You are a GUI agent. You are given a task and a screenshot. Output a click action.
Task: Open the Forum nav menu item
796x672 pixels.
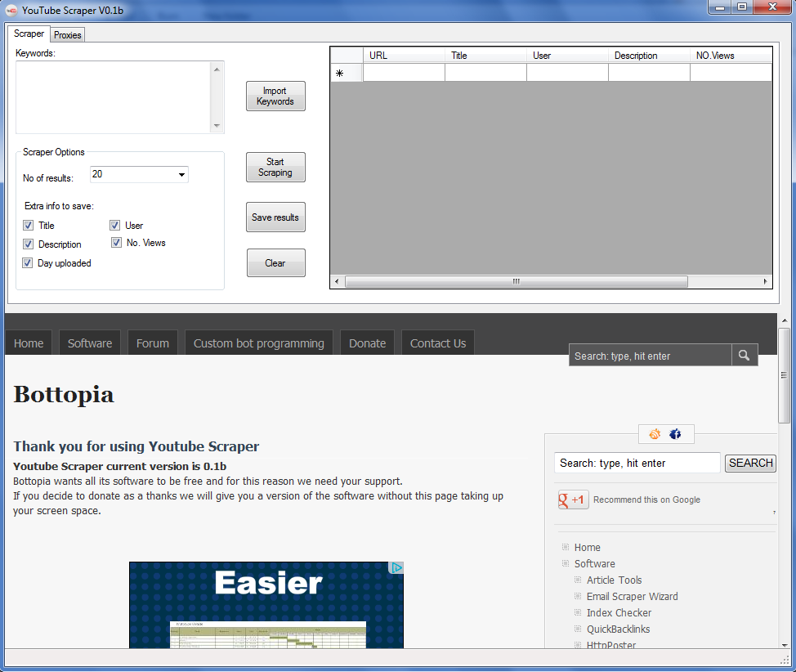tap(152, 343)
